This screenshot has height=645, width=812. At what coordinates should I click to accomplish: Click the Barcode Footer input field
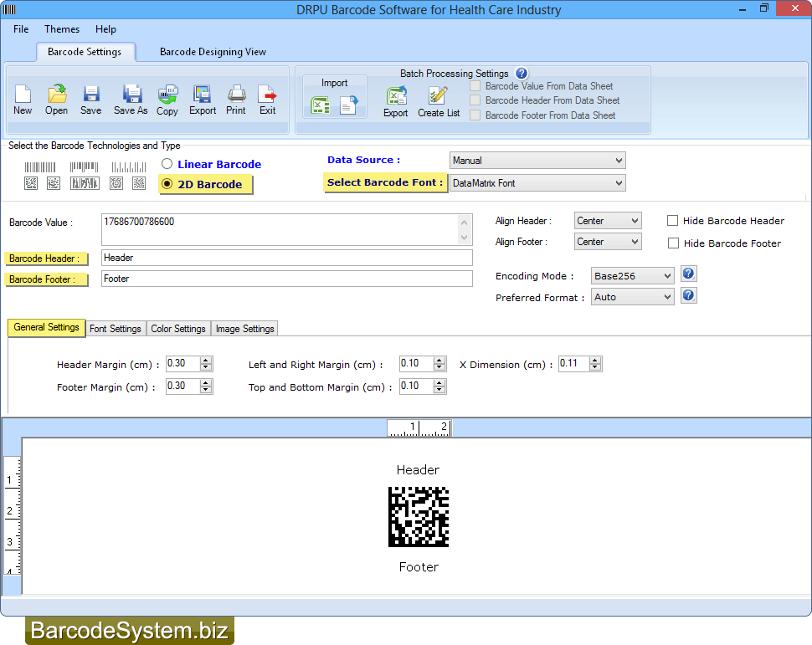tap(287, 279)
